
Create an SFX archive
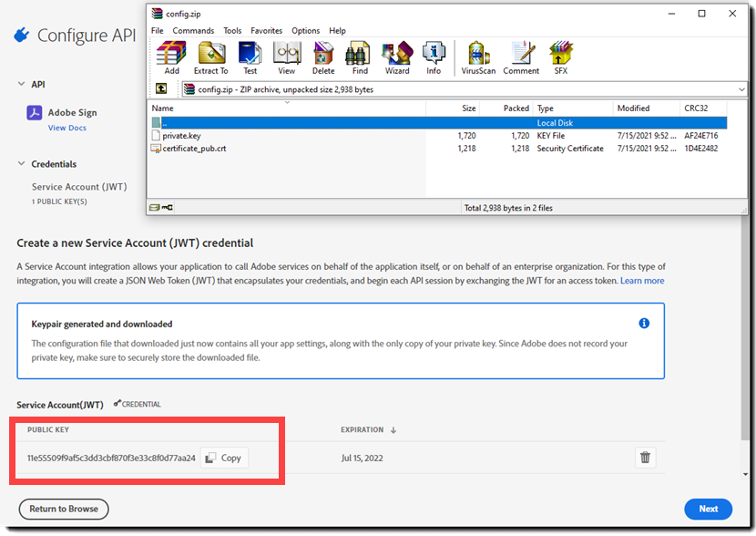click(x=561, y=57)
